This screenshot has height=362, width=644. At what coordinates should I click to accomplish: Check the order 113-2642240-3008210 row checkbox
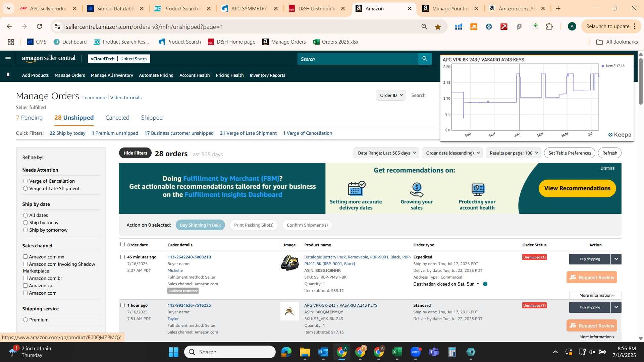122,257
